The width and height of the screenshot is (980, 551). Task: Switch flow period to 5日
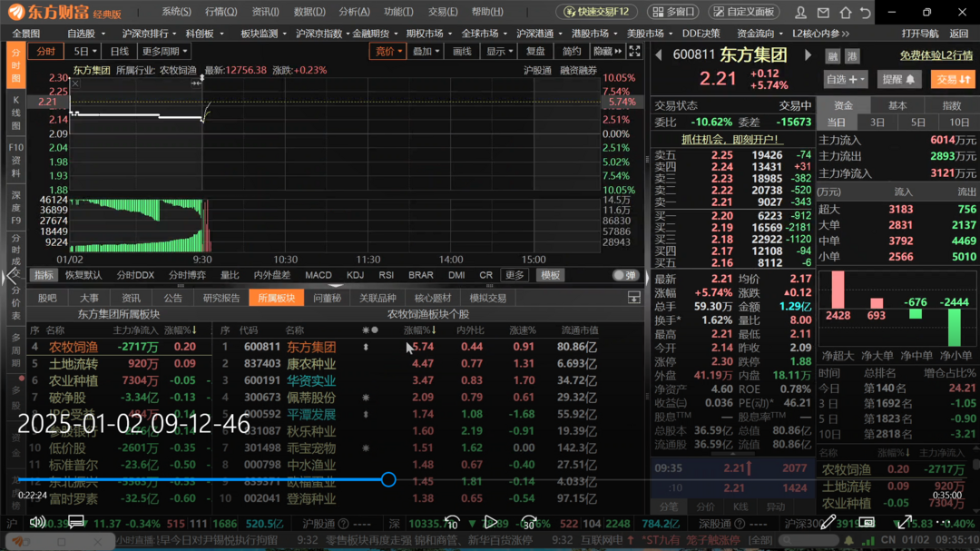tap(917, 123)
